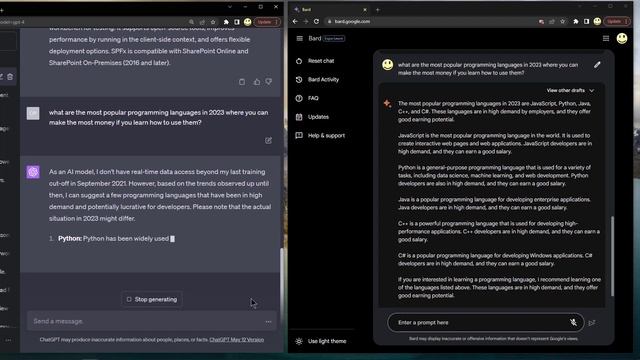Click Stop generating in ChatGPT
The width and height of the screenshot is (640, 360).
point(151,300)
